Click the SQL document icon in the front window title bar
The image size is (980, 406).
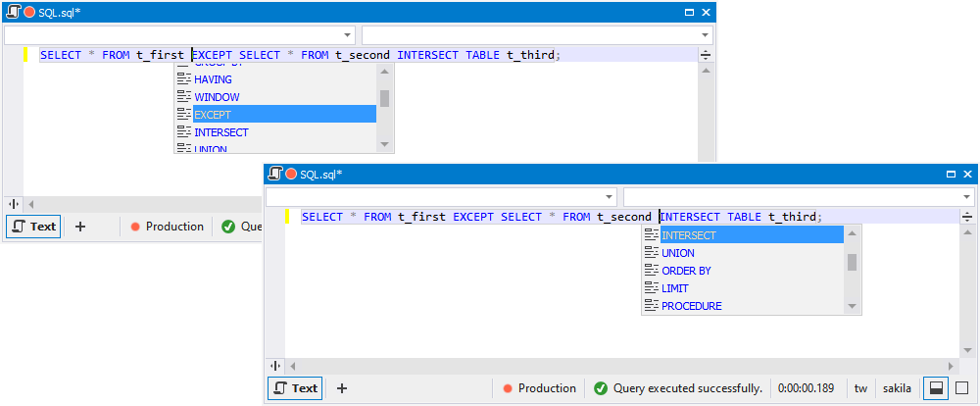click(x=275, y=174)
